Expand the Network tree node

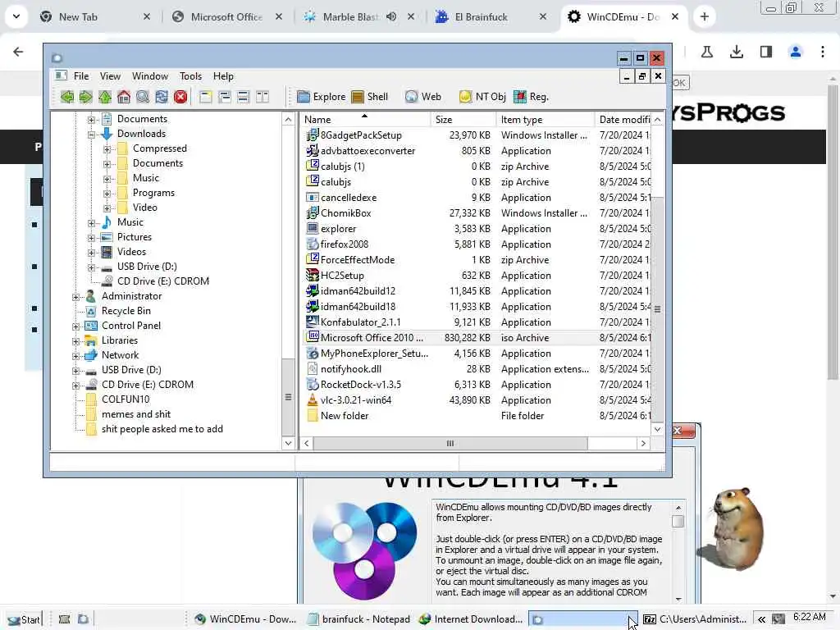76,356
